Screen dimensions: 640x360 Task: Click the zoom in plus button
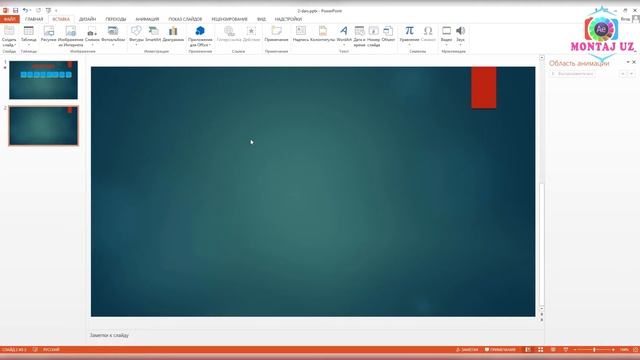(x=613, y=350)
